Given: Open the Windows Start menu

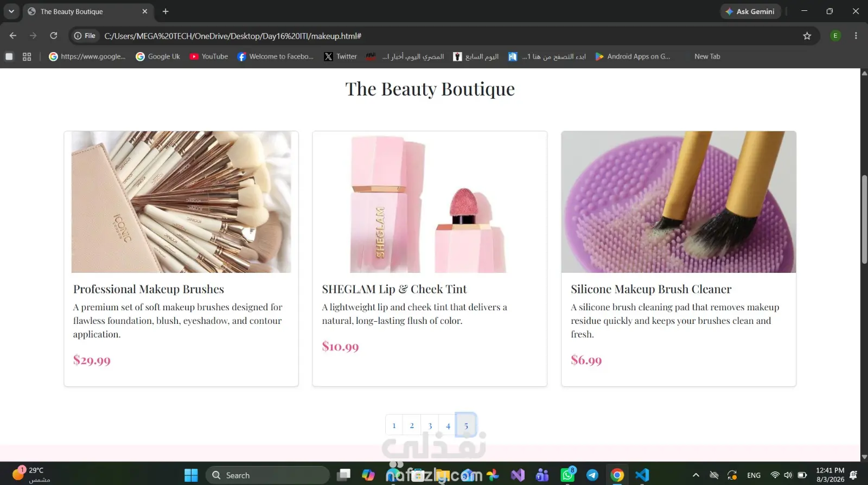Looking at the screenshot, I should (191, 475).
